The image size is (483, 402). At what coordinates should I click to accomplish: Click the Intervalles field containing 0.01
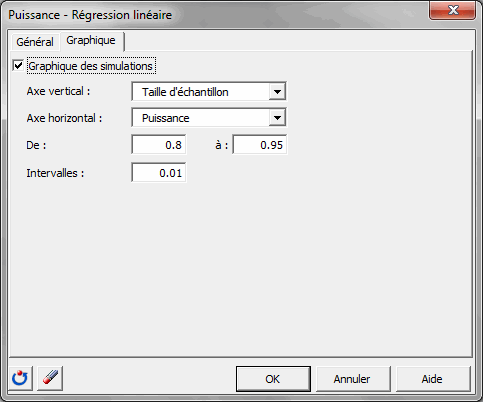tap(159, 173)
